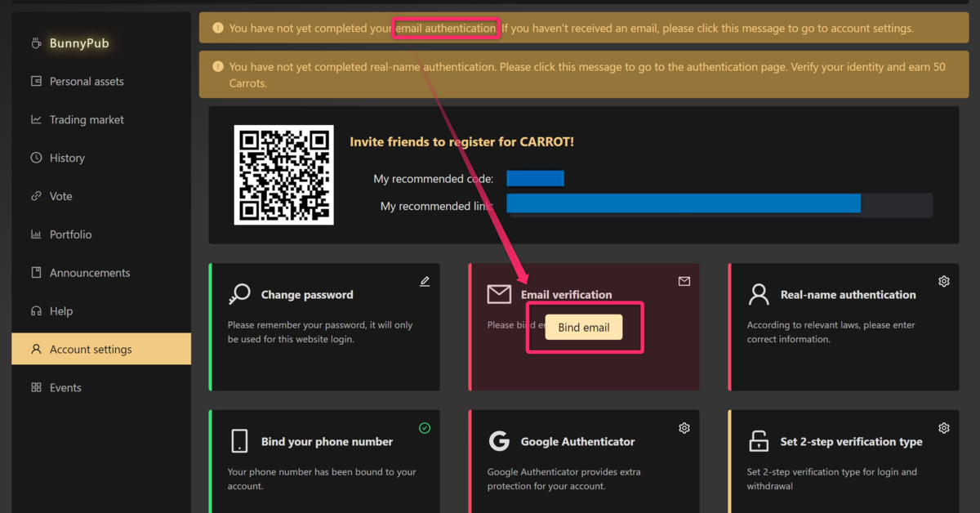Click the Portfolio bar chart icon
Viewport: 980px width, 513px height.
[36, 234]
